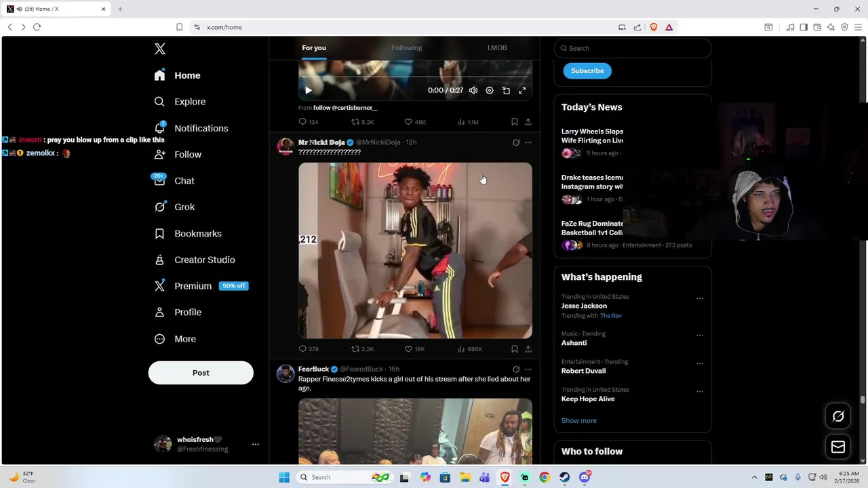Bookmark this page in address bar
Viewport: 868px width, 488px height.
point(179,27)
